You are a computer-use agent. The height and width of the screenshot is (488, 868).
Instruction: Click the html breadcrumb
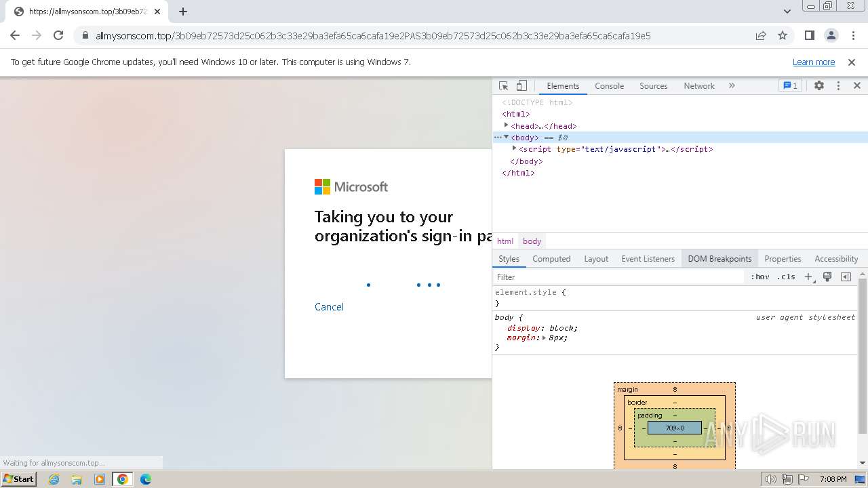505,241
